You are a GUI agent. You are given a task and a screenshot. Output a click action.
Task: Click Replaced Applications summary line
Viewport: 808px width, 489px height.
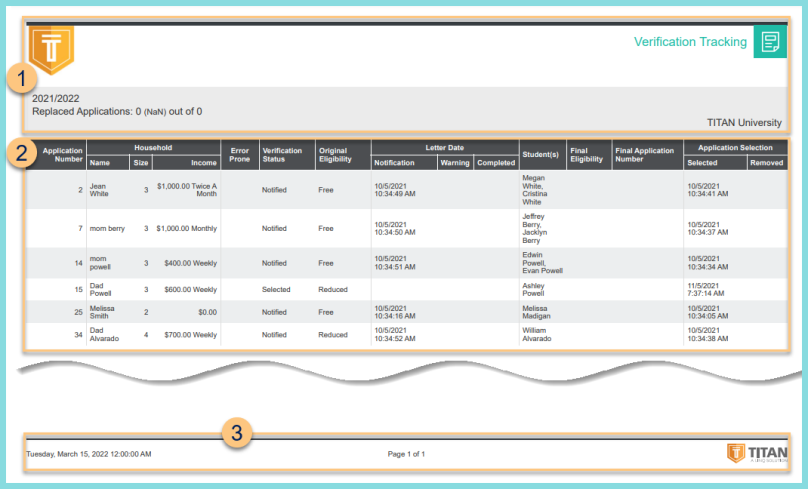(117, 111)
